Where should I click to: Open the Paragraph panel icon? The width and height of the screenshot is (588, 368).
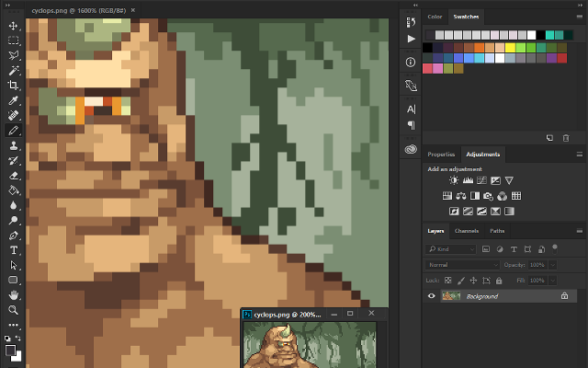click(411, 125)
